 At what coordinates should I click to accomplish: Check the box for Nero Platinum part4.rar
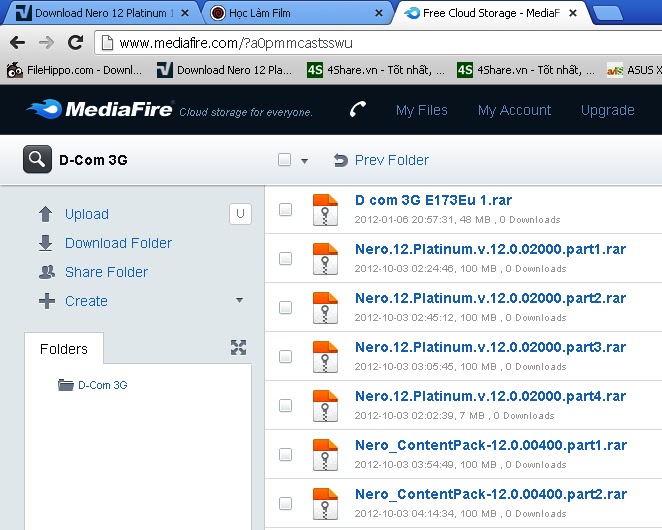click(x=285, y=405)
